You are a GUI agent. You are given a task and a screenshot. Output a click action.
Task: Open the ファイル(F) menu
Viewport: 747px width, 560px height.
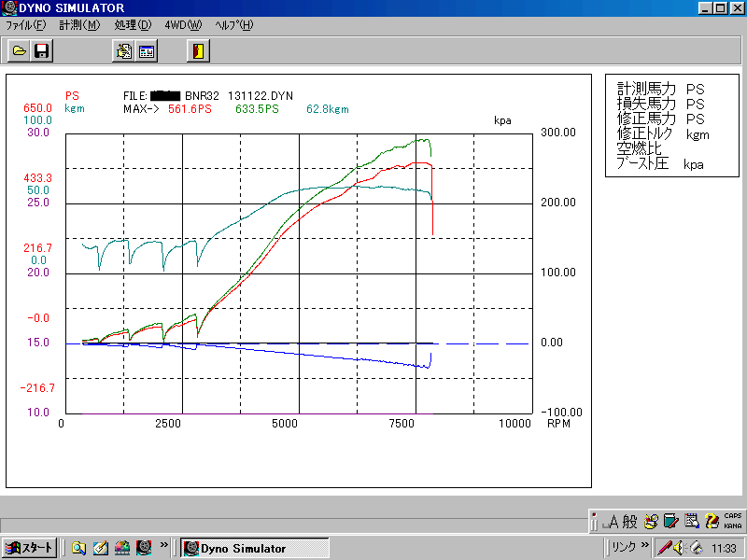click(25, 25)
